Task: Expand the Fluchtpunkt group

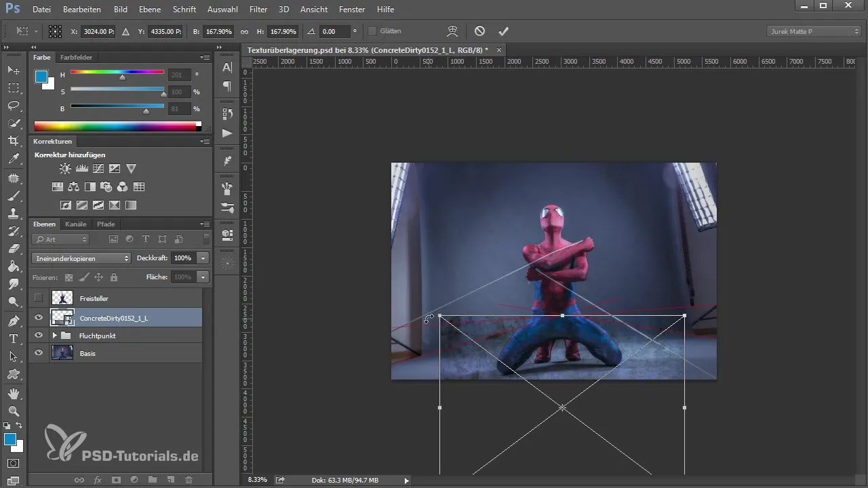Action: (54, 335)
